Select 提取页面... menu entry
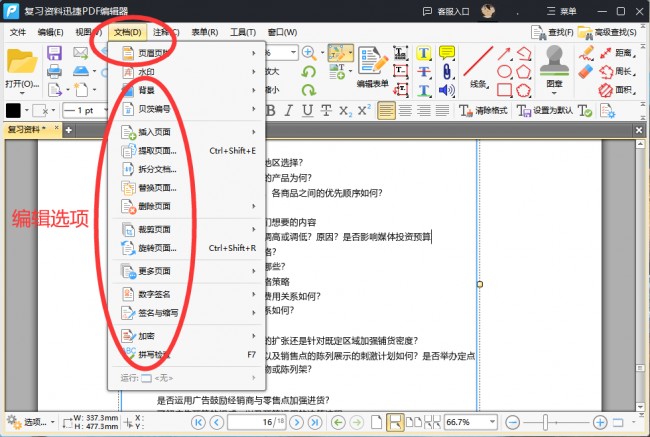This screenshot has height=437, width=650. (187, 151)
